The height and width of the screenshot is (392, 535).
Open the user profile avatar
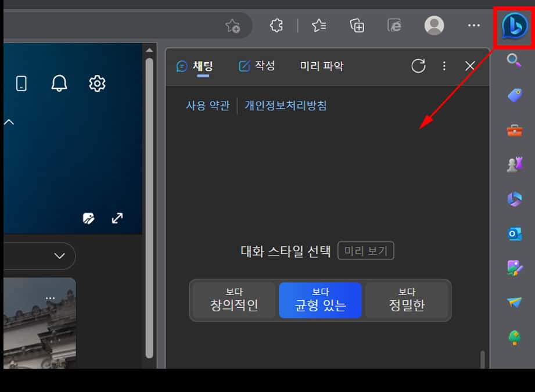click(434, 25)
